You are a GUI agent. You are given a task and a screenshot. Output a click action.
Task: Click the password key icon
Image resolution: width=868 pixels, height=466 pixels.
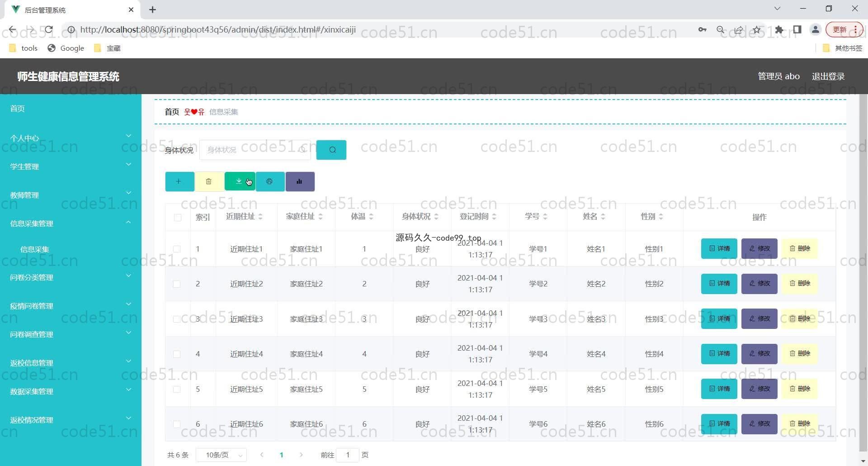click(x=702, y=30)
